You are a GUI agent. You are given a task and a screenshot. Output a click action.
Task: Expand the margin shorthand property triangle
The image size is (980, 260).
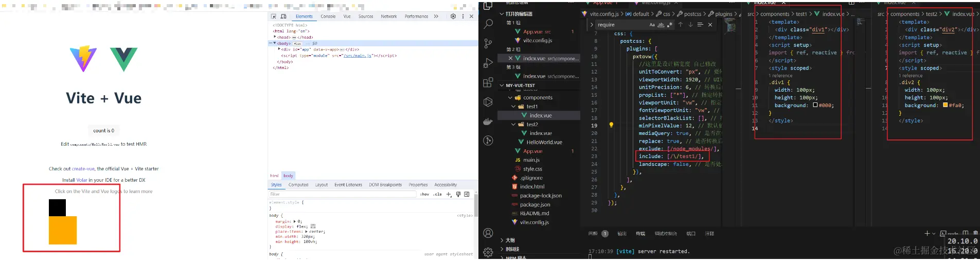click(x=295, y=221)
